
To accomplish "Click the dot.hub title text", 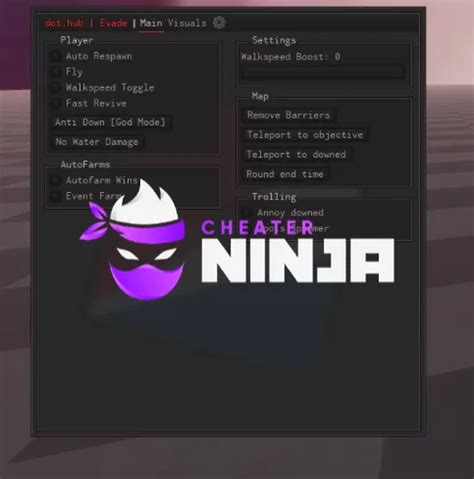I will tap(64, 23).
